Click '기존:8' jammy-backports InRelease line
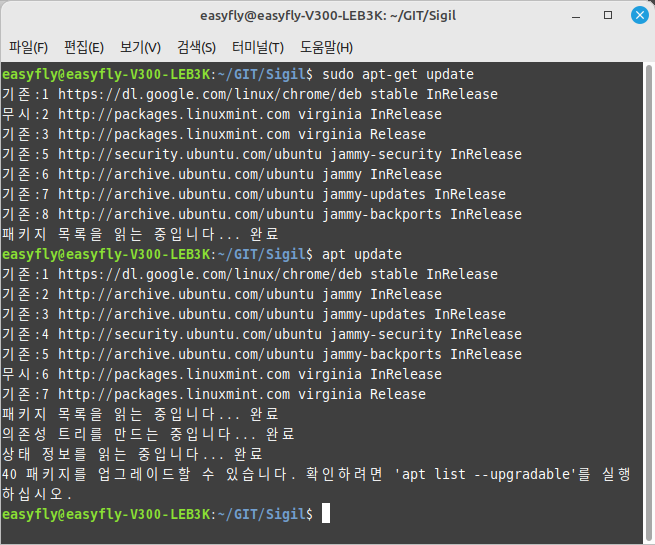Screen dimensions: 655x545 262,215
